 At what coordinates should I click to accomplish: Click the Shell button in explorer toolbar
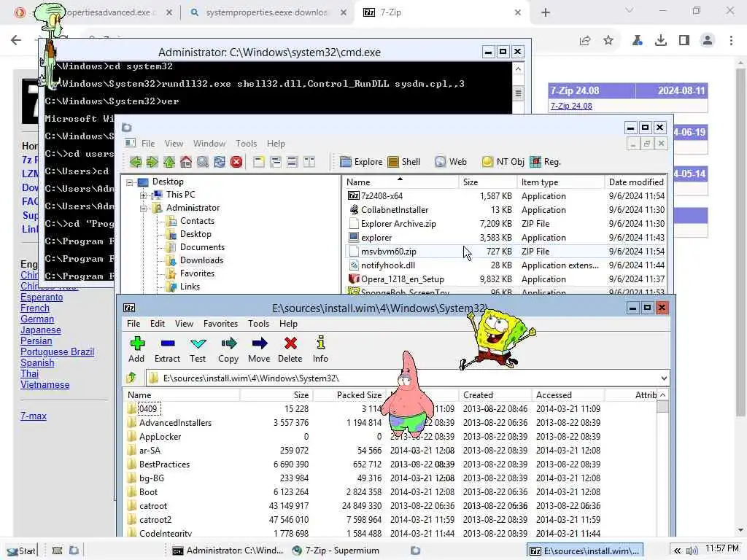pos(404,162)
